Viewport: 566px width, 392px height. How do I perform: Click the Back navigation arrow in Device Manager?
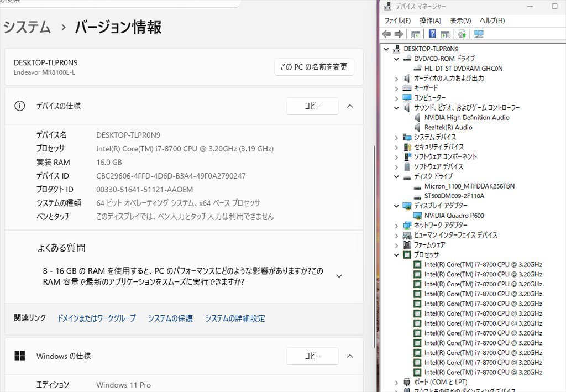pos(386,34)
